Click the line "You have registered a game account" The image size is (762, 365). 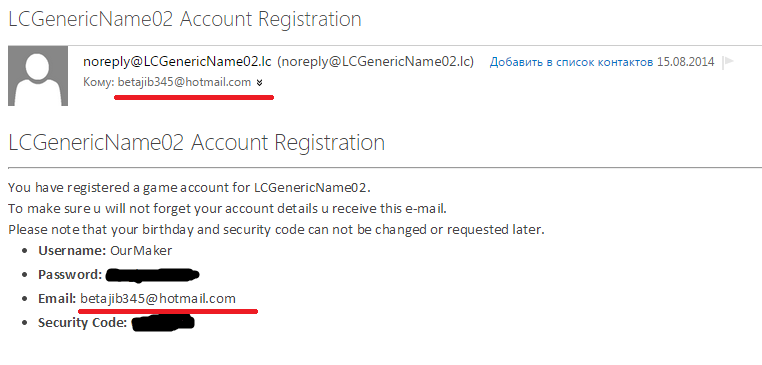pyautogui.click(x=190, y=187)
